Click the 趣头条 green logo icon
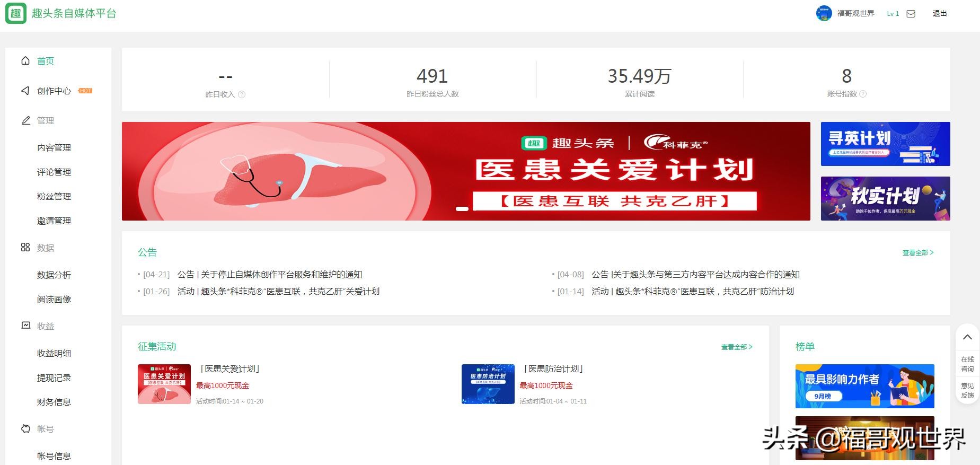 point(16,13)
